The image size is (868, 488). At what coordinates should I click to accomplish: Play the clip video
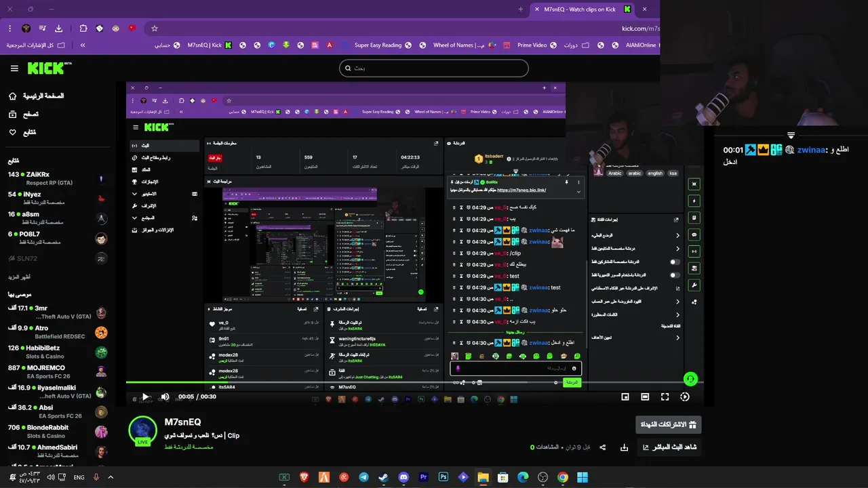(x=144, y=396)
